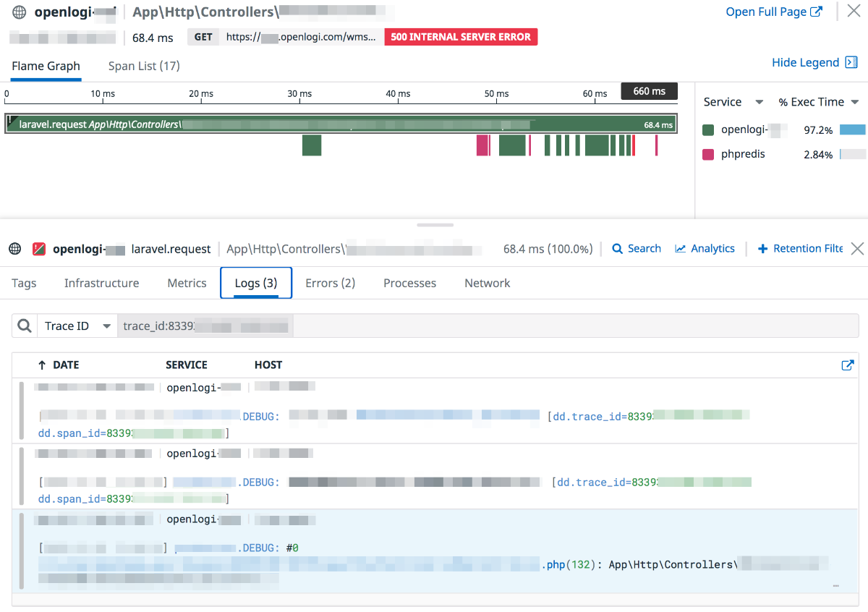This screenshot has height=612, width=868.
Task: Open the Processes tab
Action: coord(410,283)
